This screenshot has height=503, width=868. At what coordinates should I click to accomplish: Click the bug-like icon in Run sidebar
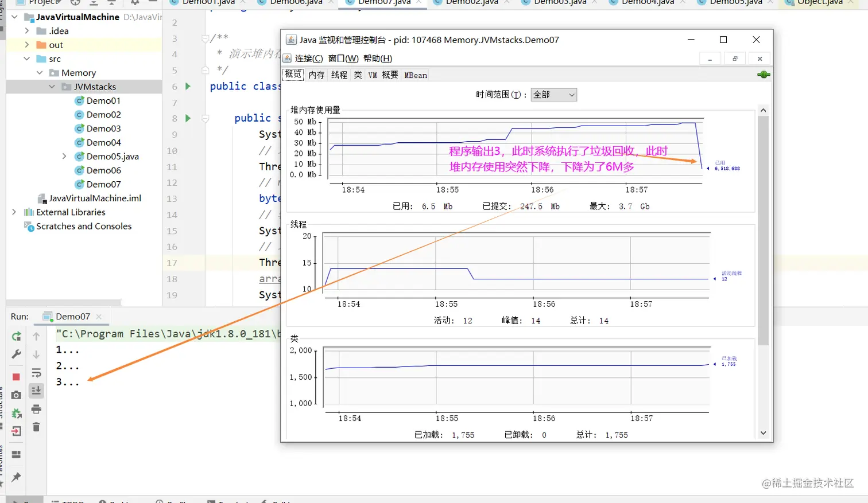(x=16, y=413)
